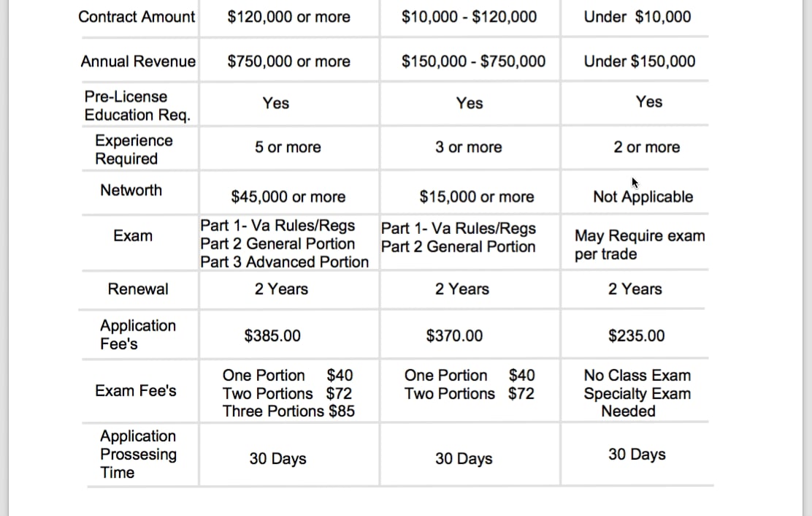812x516 pixels.
Task: Select the Three Portions $85 exam fee
Action: (x=288, y=411)
